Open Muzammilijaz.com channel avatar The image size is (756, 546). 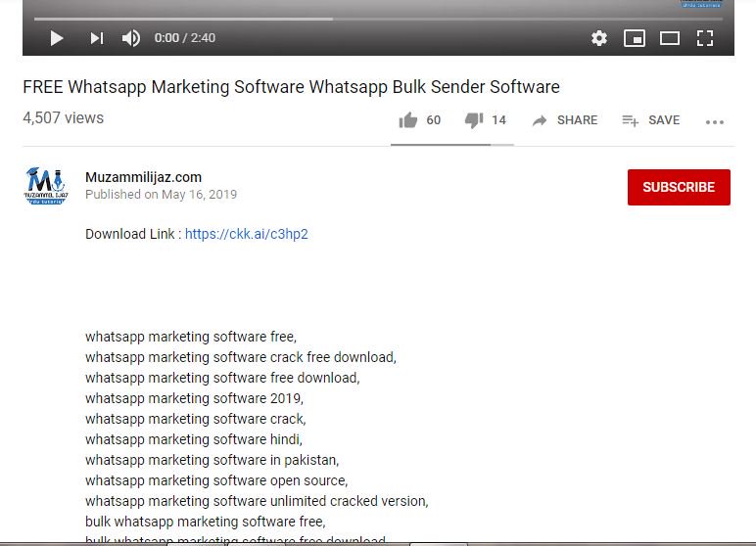46,186
